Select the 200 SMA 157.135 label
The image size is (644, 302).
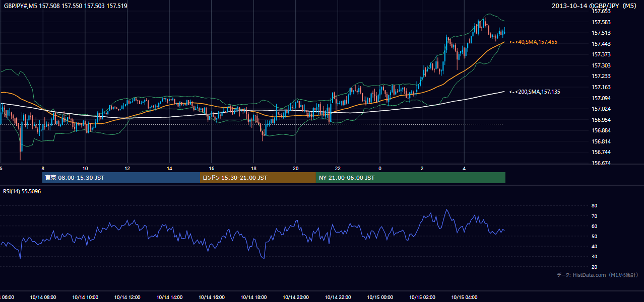535,92
